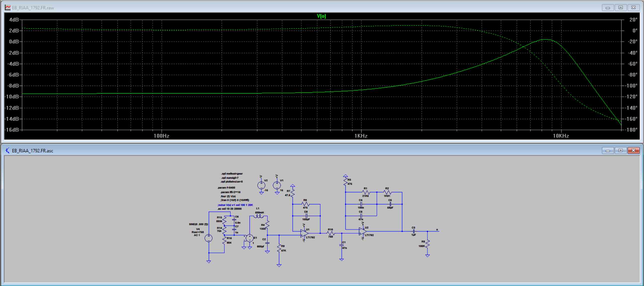Select capacitor C7 symbol

(234, 229)
